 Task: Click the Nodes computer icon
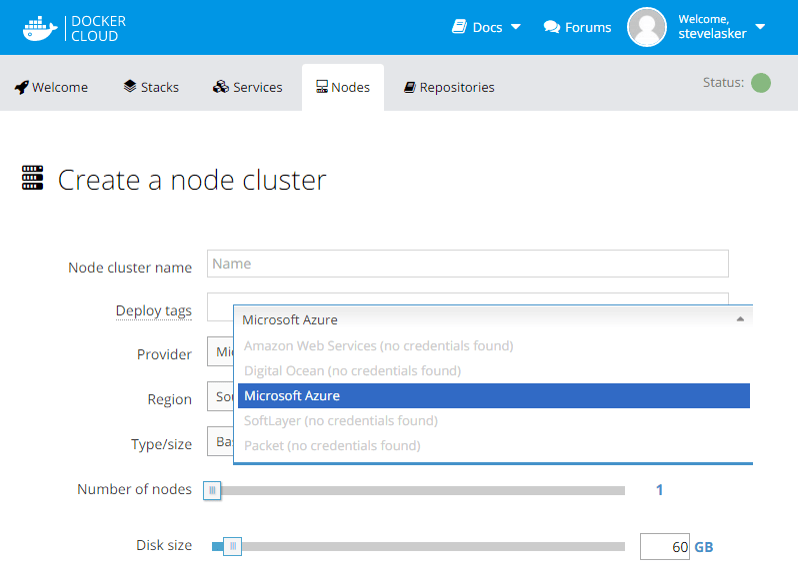(x=322, y=87)
